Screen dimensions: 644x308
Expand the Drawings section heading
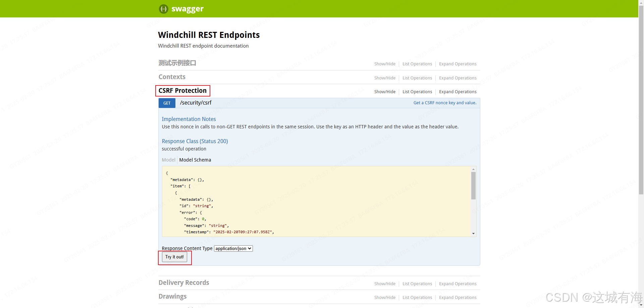(172, 297)
